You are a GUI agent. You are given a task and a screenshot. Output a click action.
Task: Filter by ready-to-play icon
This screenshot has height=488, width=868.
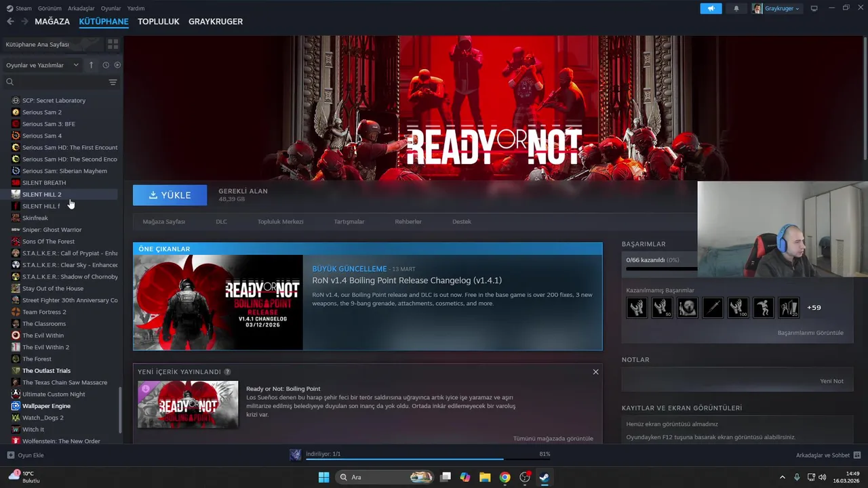click(x=117, y=65)
